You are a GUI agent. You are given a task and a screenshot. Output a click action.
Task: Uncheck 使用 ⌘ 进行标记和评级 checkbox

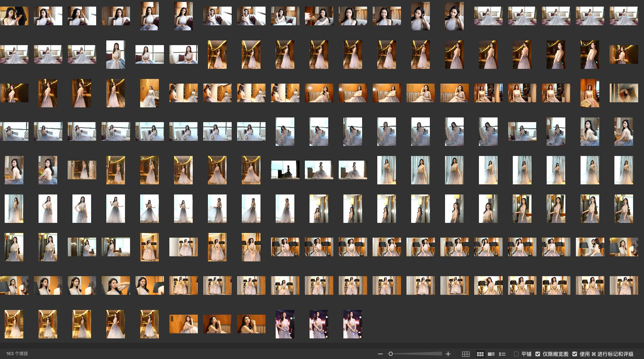pos(575,354)
